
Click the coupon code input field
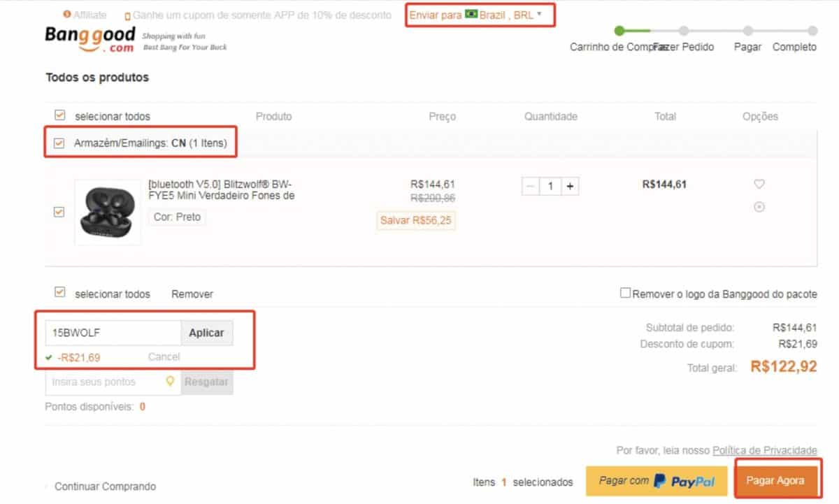click(x=113, y=333)
